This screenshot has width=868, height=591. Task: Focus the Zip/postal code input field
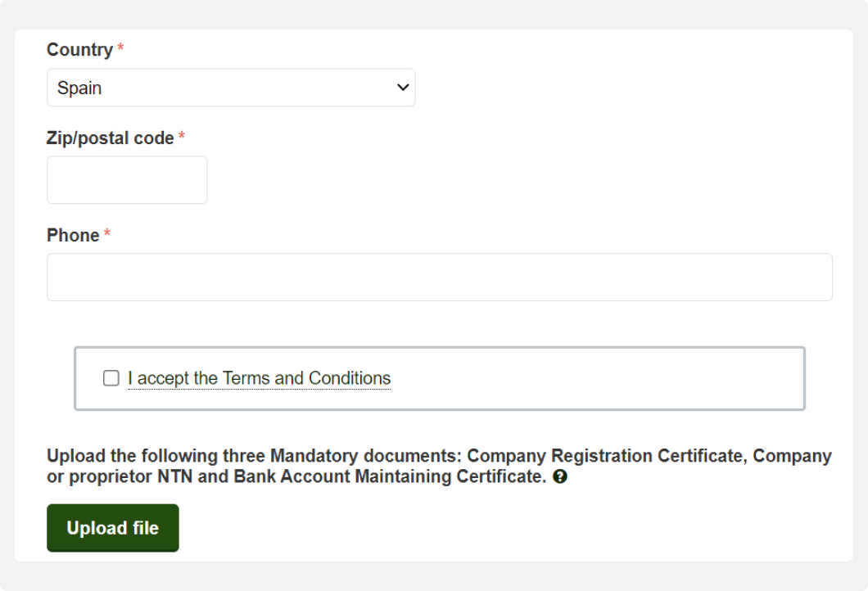(x=127, y=180)
